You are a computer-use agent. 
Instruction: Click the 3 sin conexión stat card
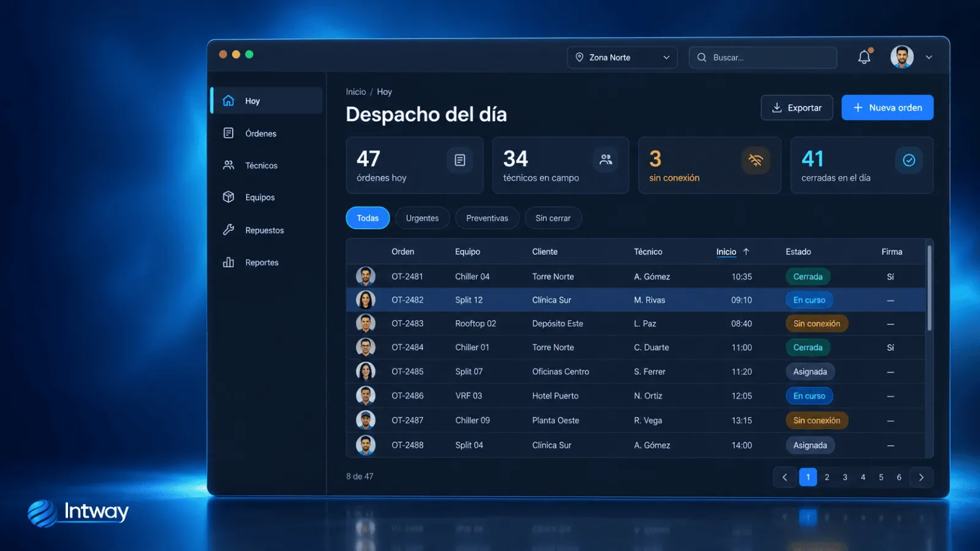tap(709, 165)
